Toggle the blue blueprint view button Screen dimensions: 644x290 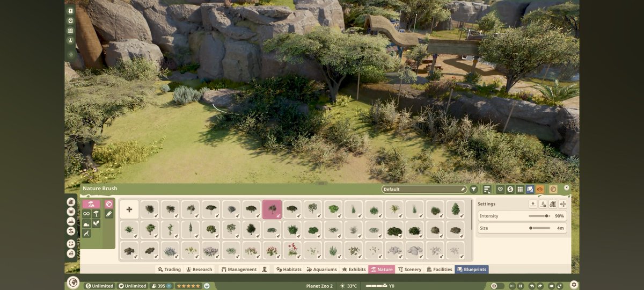point(530,189)
